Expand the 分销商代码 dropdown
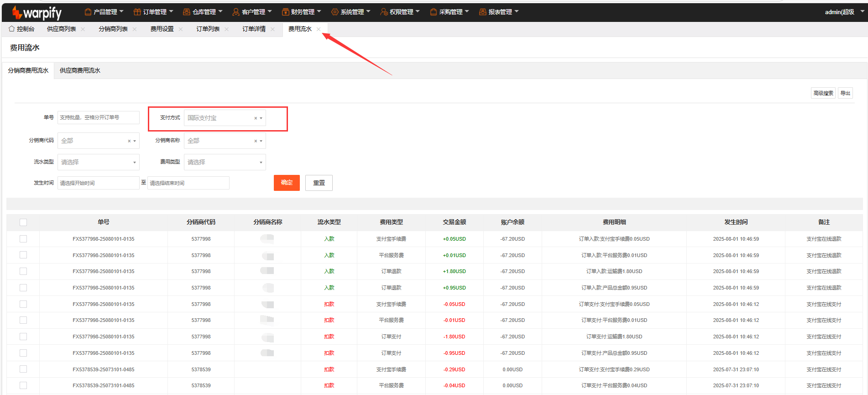 pos(134,141)
